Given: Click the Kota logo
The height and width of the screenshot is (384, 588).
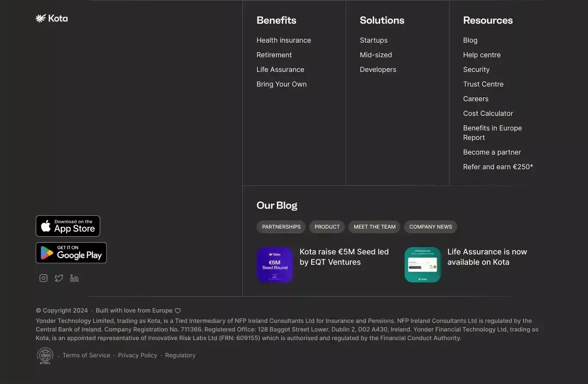Looking at the screenshot, I should pyautogui.click(x=52, y=18).
